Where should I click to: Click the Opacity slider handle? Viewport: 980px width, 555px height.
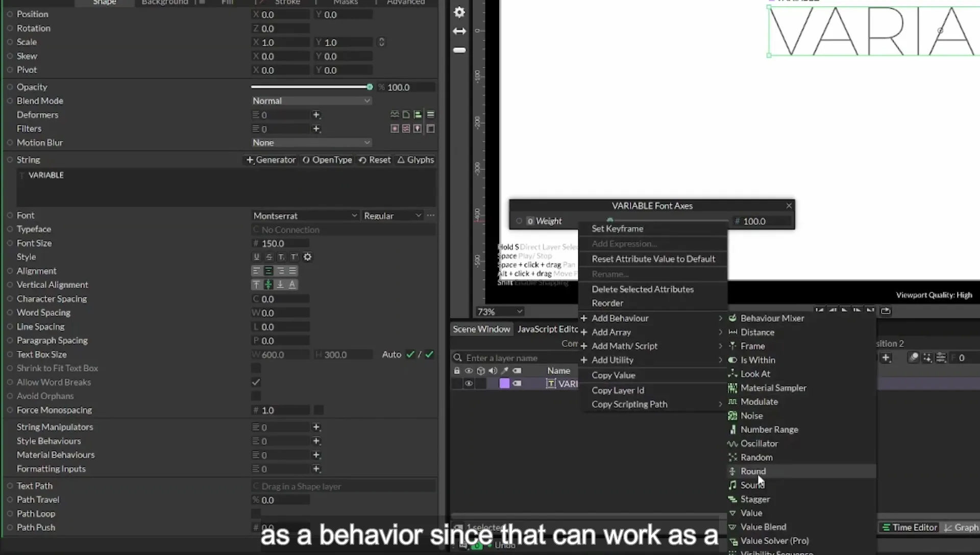pos(370,87)
